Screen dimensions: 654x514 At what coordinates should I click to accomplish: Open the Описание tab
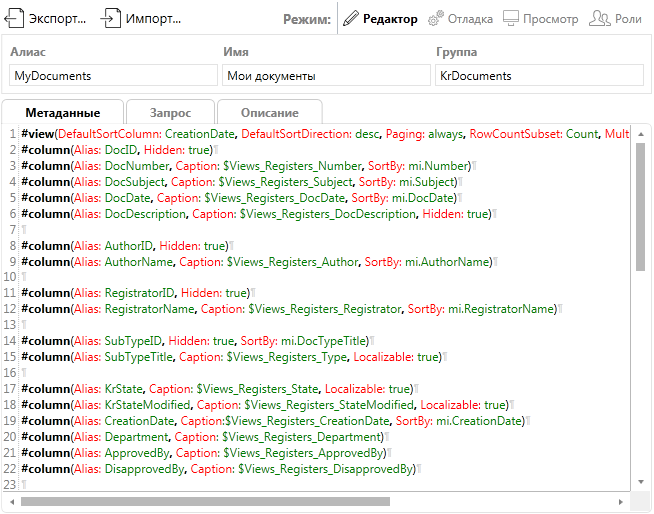[270, 112]
